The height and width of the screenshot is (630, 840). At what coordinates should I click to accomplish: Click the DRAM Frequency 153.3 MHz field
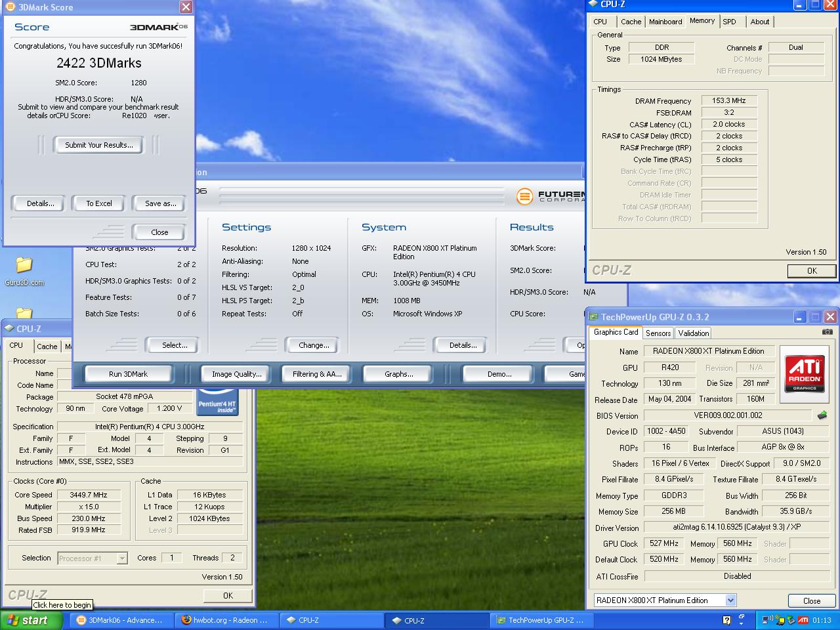pos(729,100)
